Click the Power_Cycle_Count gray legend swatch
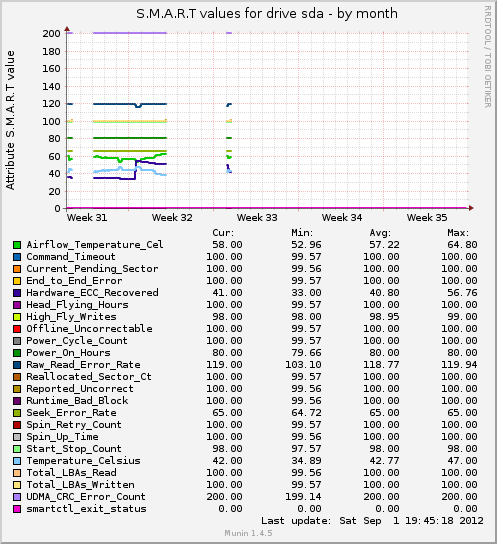Image resolution: width=497 pixels, height=544 pixels. [x=17, y=341]
